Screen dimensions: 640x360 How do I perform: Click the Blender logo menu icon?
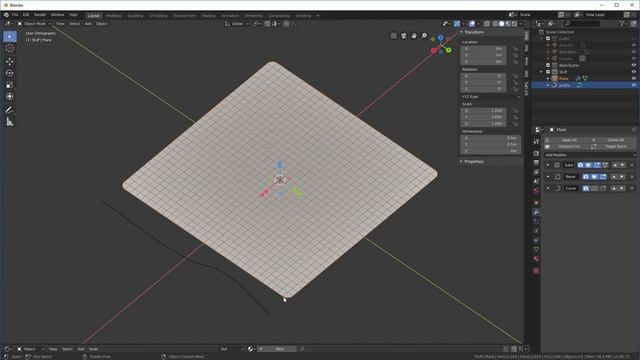pos(6,15)
